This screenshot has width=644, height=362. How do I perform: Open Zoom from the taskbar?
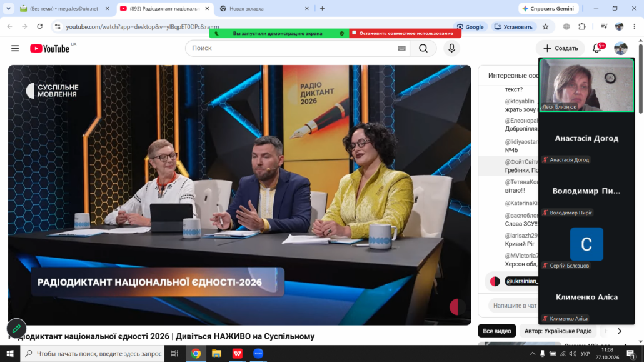tap(258, 354)
